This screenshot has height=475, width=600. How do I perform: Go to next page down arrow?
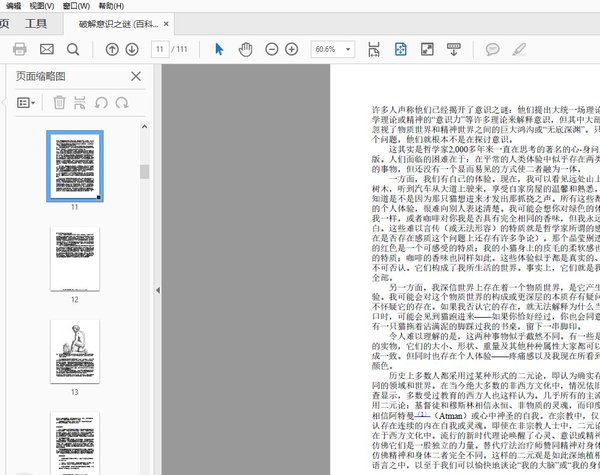click(x=132, y=49)
